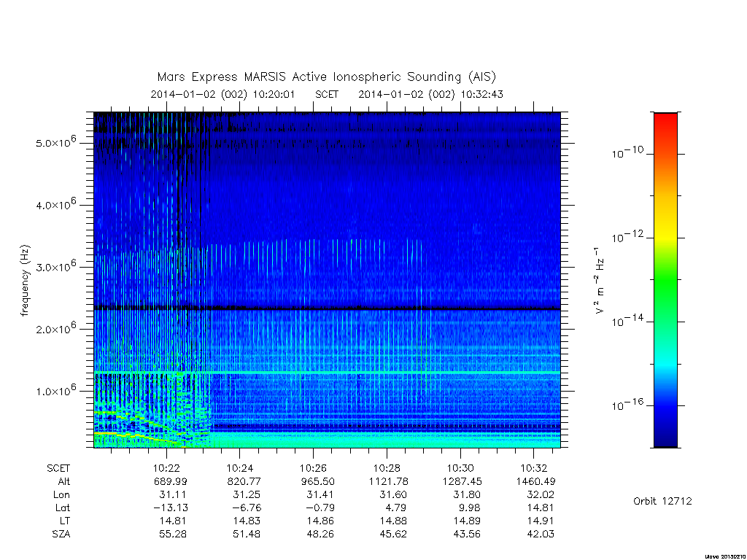
Task: Click the start time '10:20:01' label
Action: [274, 94]
